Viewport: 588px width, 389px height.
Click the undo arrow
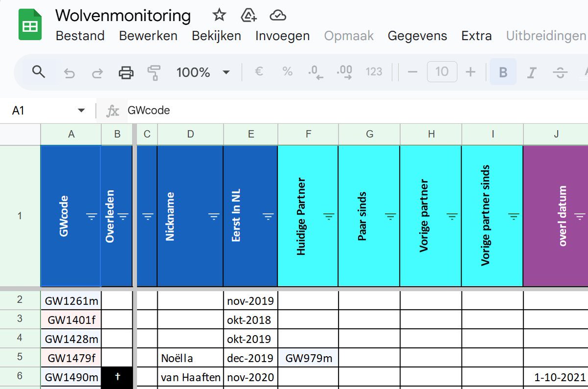(x=70, y=73)
